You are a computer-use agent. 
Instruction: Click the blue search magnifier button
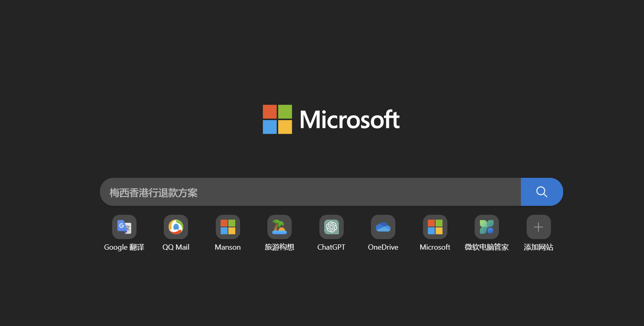click(542, 192)
